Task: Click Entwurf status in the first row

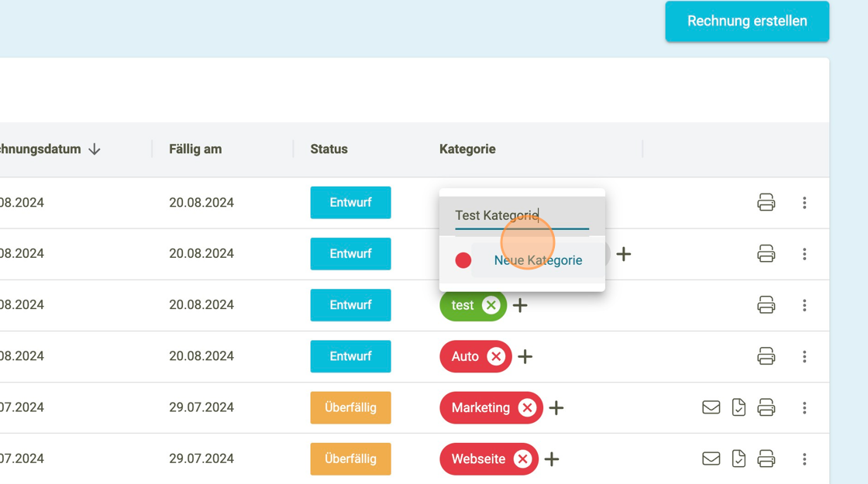Action: pos(350,202)
